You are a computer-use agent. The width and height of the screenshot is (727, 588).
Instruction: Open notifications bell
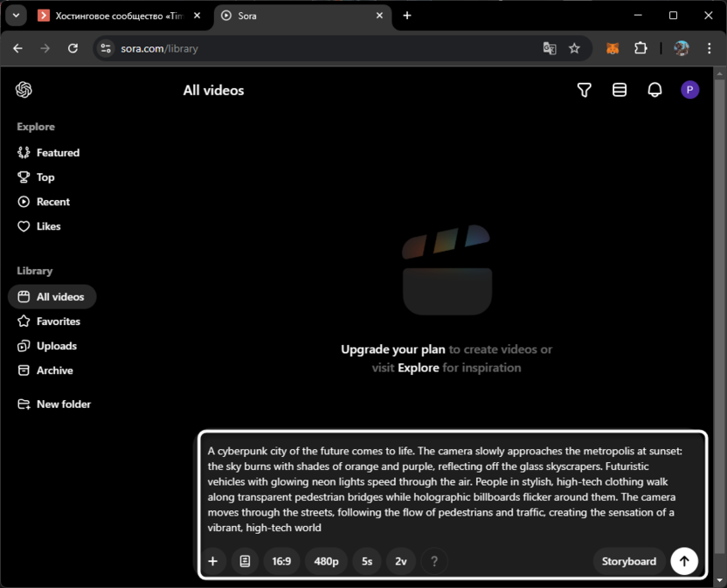[x=654, y=90]
